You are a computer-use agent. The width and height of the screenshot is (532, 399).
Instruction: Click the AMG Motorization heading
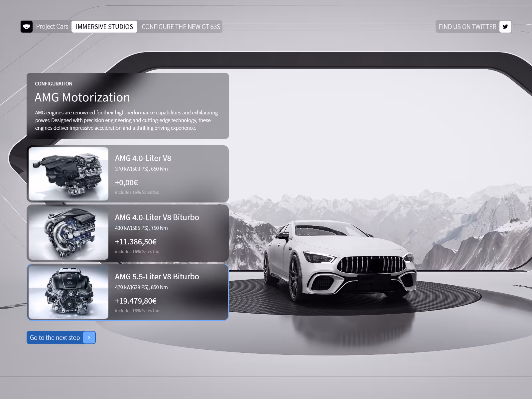[82, 97]
